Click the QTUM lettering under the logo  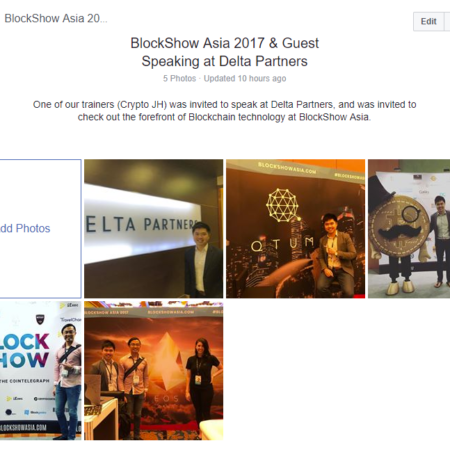[x=282, y=244]
